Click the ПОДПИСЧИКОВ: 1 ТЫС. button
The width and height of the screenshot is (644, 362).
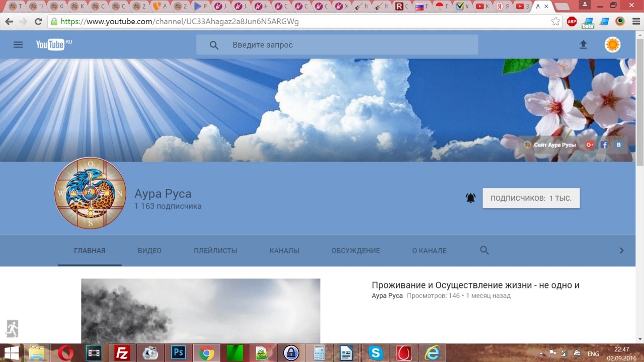tap(531, 198)
